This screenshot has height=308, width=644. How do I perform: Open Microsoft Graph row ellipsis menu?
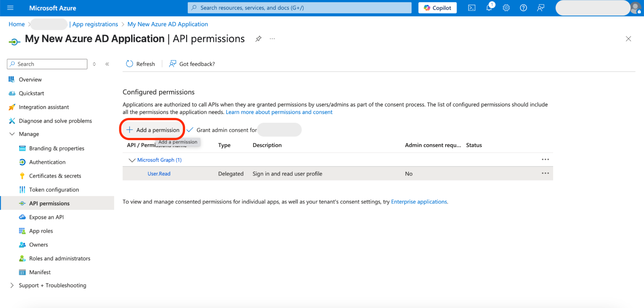pos(545,160)
